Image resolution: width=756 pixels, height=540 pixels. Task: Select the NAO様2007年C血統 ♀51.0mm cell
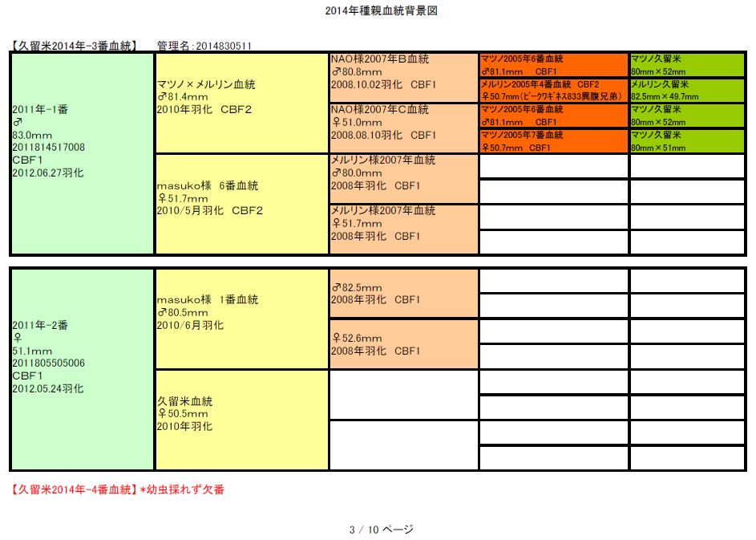(404, 128)
